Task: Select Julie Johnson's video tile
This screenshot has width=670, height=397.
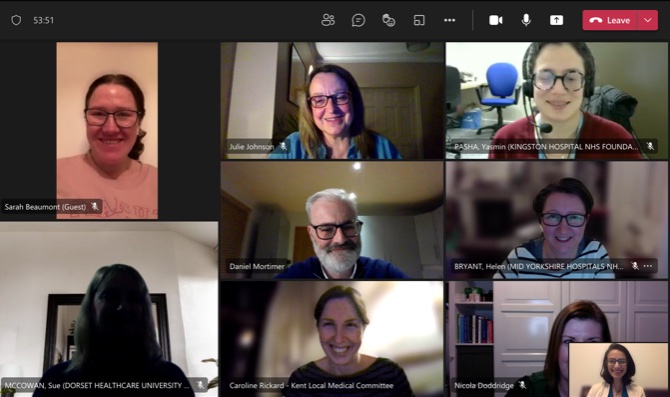Action: click(332, 100)
